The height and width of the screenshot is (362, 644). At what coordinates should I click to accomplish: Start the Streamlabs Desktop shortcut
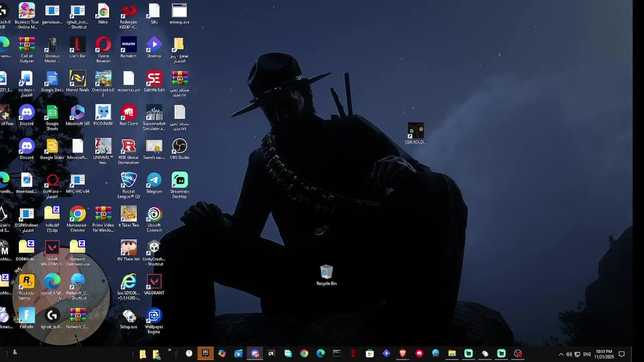tap(180, 186)
